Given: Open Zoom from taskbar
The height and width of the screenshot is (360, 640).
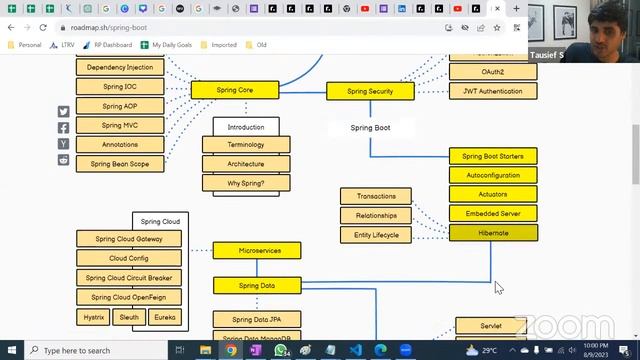Looking at the screenshot, I should [406, 350].
